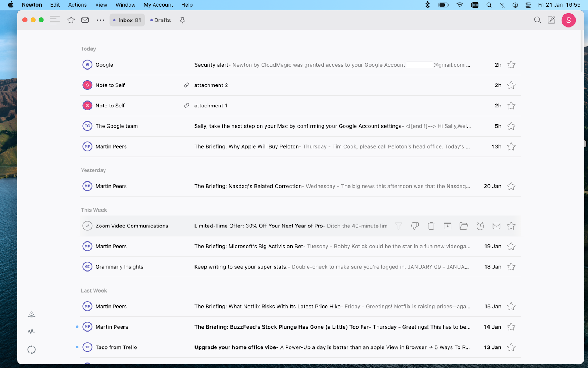Screen dimensions: 588x368
Task: Click the unread mail filter icon in toolbar
Action: (x=85, y=20)
